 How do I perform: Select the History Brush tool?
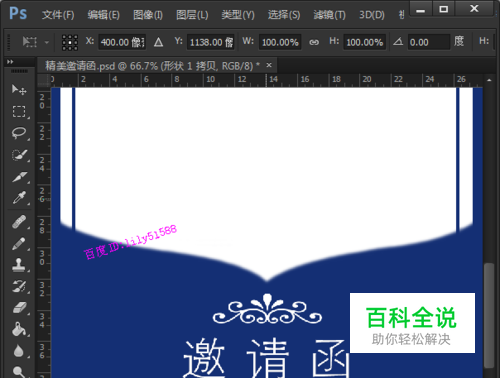pyautogui.click(x=19, y=286)
